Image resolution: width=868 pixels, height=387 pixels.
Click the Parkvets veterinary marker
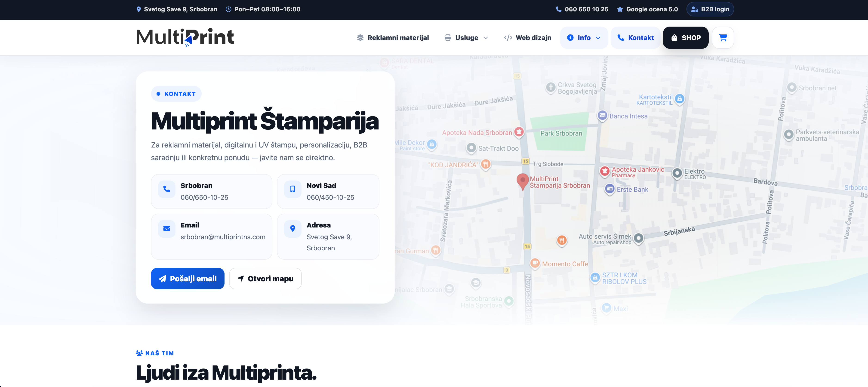[x=789, y=135]
